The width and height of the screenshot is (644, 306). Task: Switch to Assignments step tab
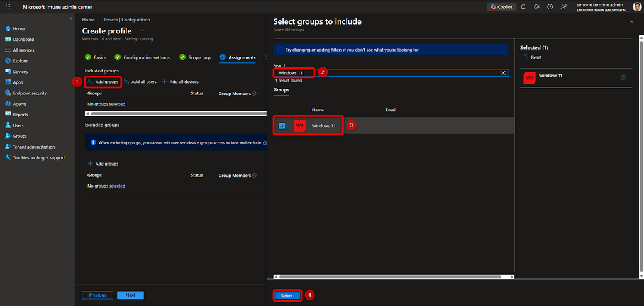coord(238,57)
